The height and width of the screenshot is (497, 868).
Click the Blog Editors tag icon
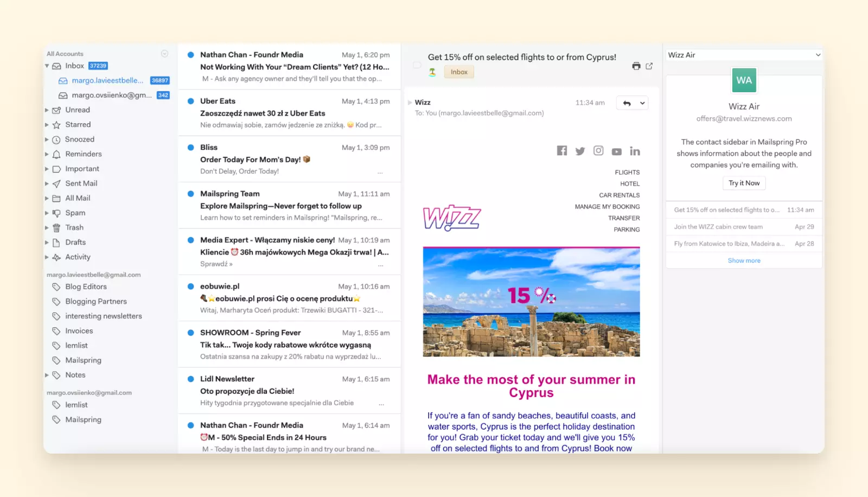click(x=56, y=286)
